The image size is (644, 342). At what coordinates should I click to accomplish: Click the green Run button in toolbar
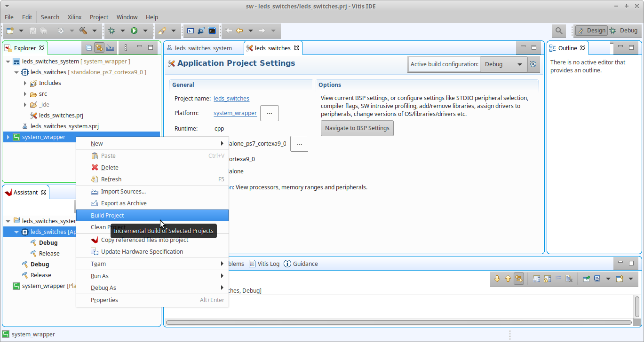(x=134, y=31)
